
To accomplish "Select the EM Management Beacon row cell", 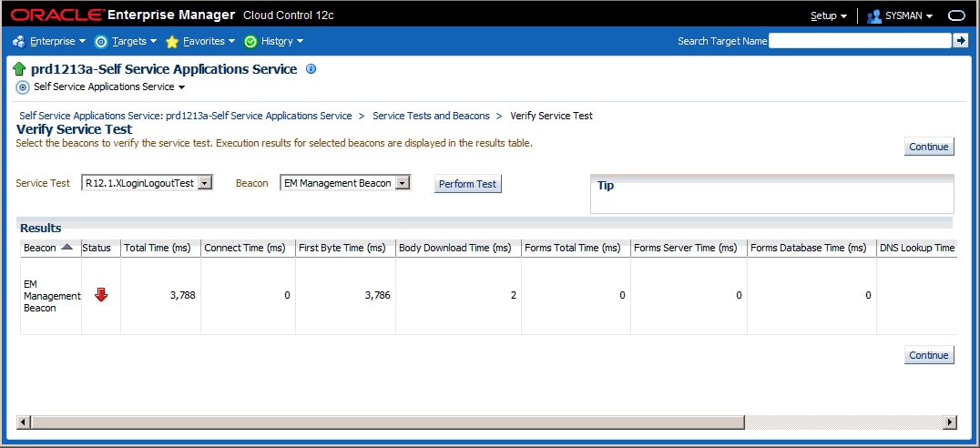I will point(51,296).
